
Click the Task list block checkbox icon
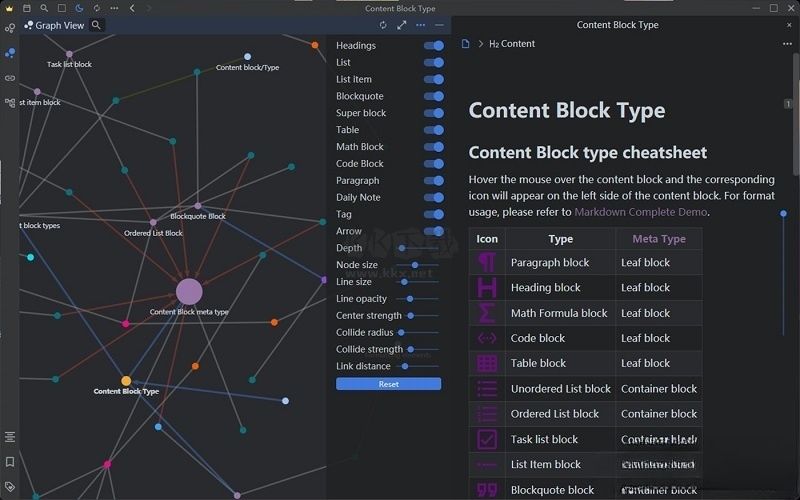coord(487,439)
